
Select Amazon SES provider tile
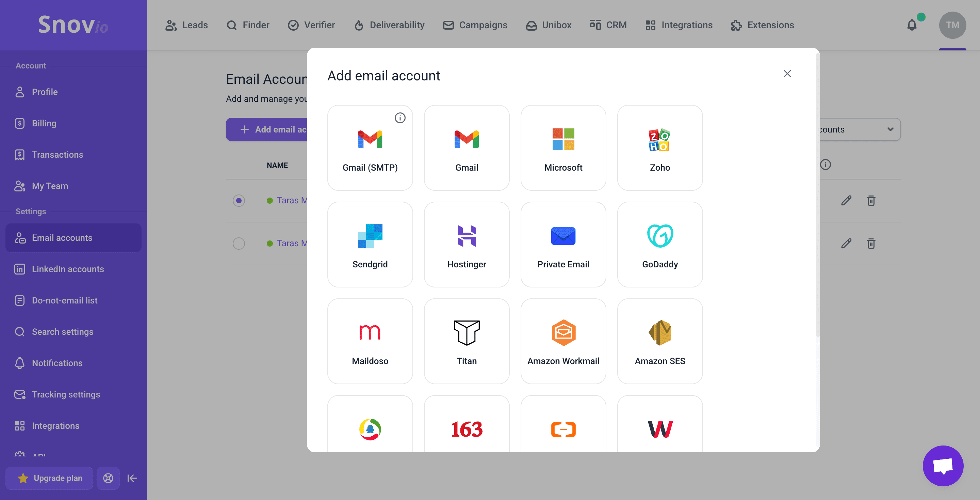(x=659, y=341)
